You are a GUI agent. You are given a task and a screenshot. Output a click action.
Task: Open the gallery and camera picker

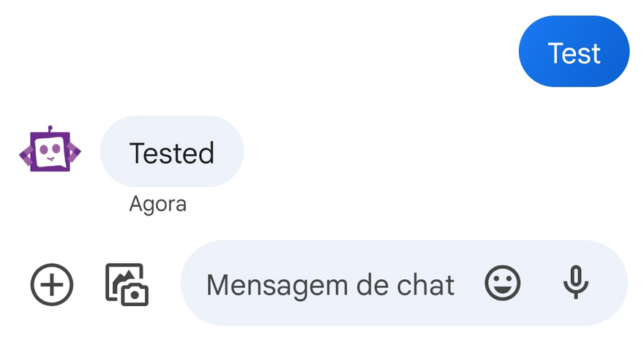point(127,284)
